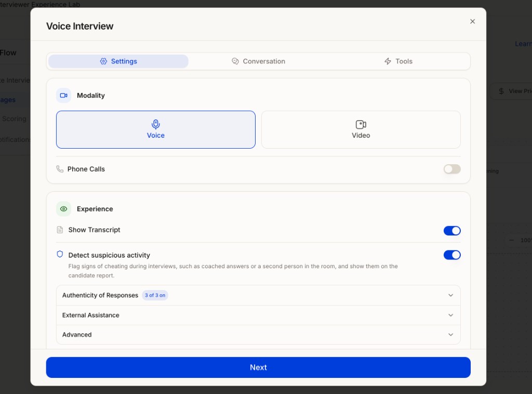
Task: Switch to the Conversation tab
Action: (258, 61)
